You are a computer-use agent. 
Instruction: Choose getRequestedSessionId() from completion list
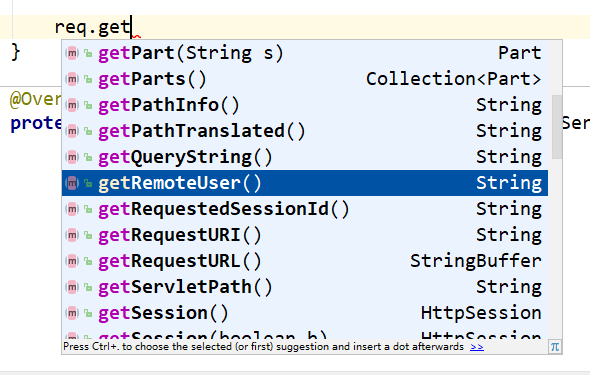point(305,209)
